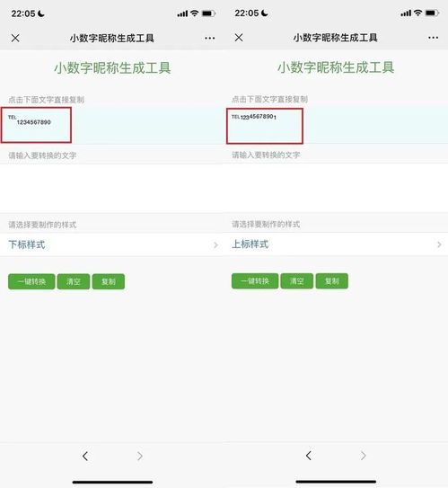Click 复制 button on left screen
The height and width of the screenshot is (488, 448).
[x=109, y=281]
